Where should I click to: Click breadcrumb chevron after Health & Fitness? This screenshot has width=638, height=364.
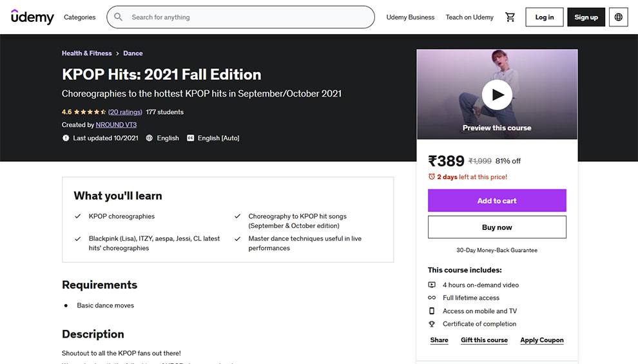click(x=117, y=53)
